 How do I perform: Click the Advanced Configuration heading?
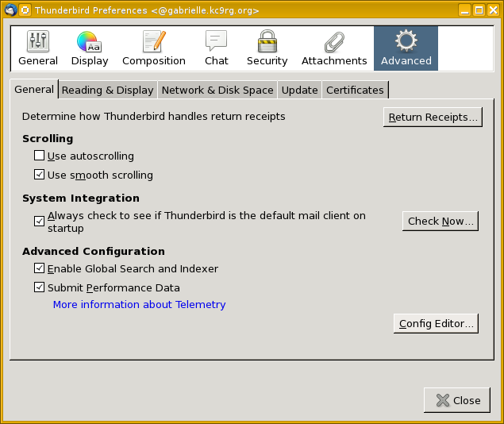tap(94, 251)
